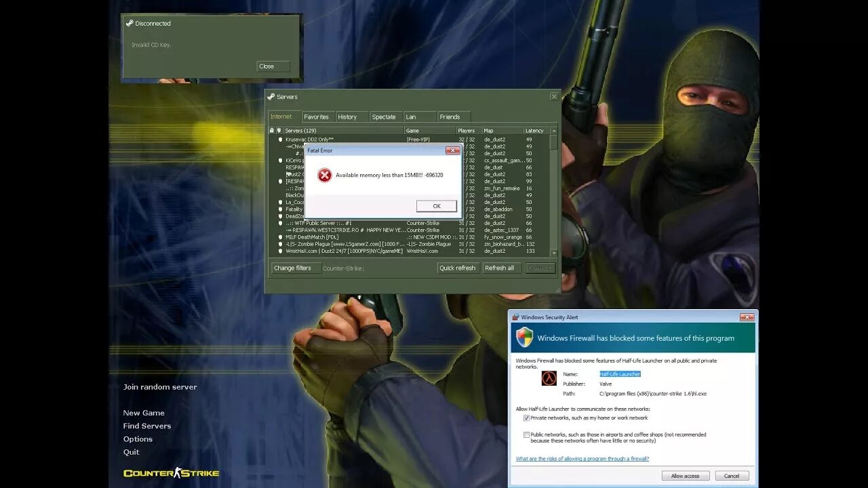The height and width of the screenshot is (488, 868).
Task: Click the Windows Firewall shield icon in the banner
Action: tap(524, 338)
